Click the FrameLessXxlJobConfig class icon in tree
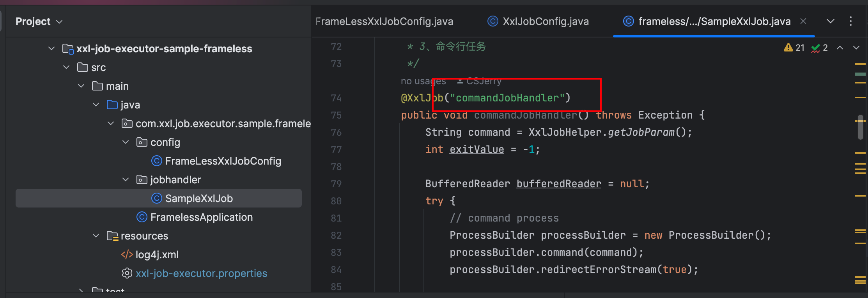The height and width of the screenshot is (298, 868). pyautogui.click(x=157, y=161)
